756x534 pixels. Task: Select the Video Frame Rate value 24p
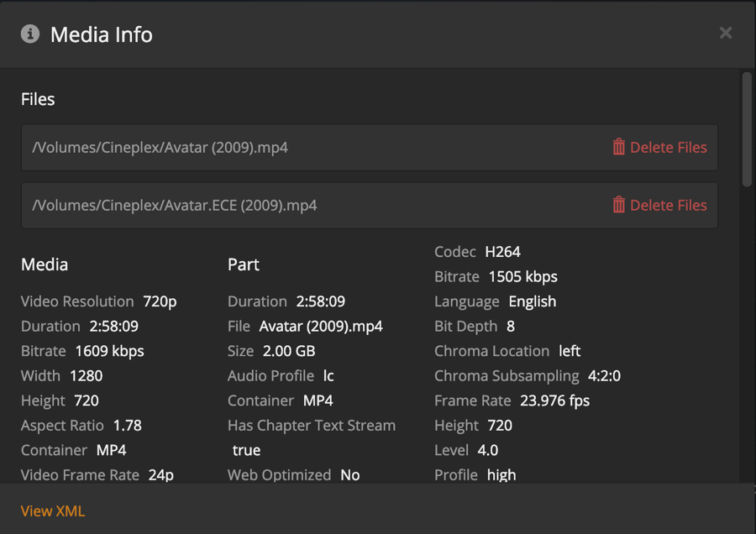point(161,475)
